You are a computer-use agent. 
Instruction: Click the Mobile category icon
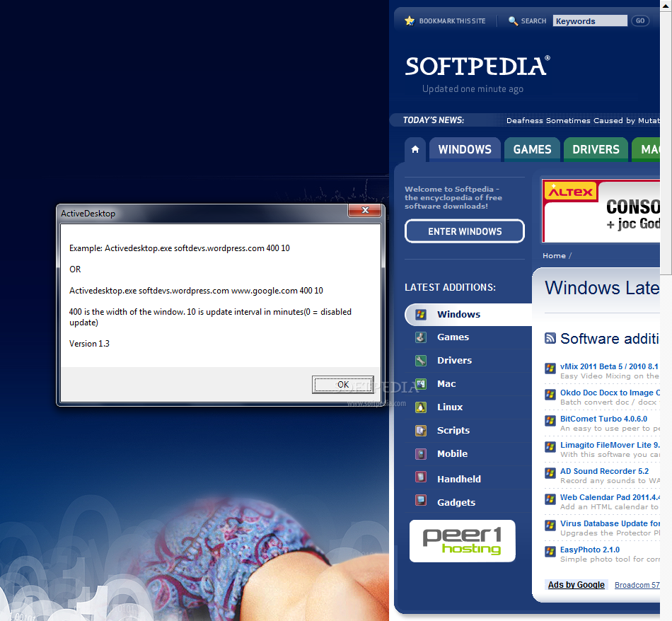421,453
